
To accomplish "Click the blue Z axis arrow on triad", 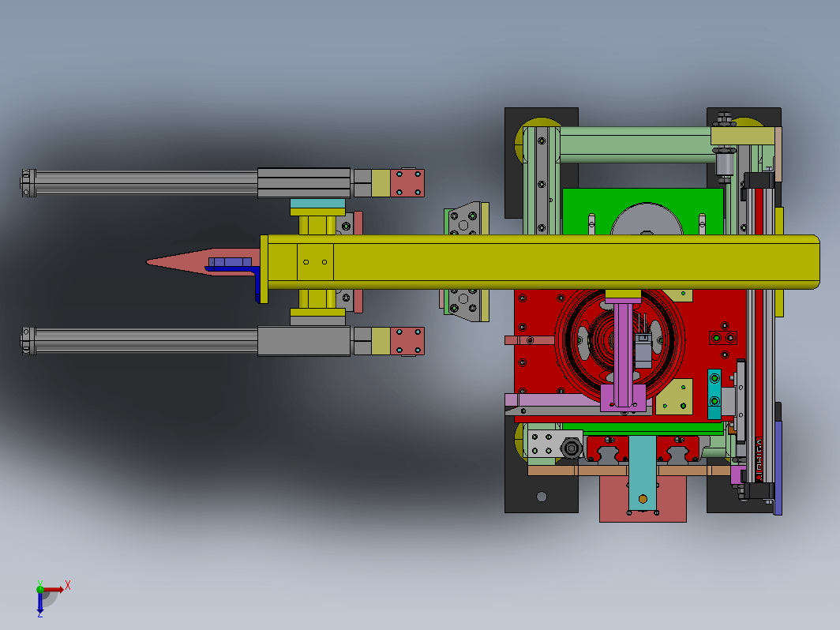I will (40, 602).
